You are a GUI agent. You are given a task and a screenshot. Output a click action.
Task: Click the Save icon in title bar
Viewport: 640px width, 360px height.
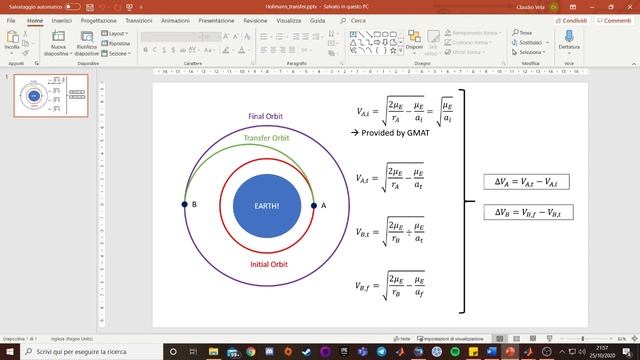pyautogui.click(x=90, y=7)
